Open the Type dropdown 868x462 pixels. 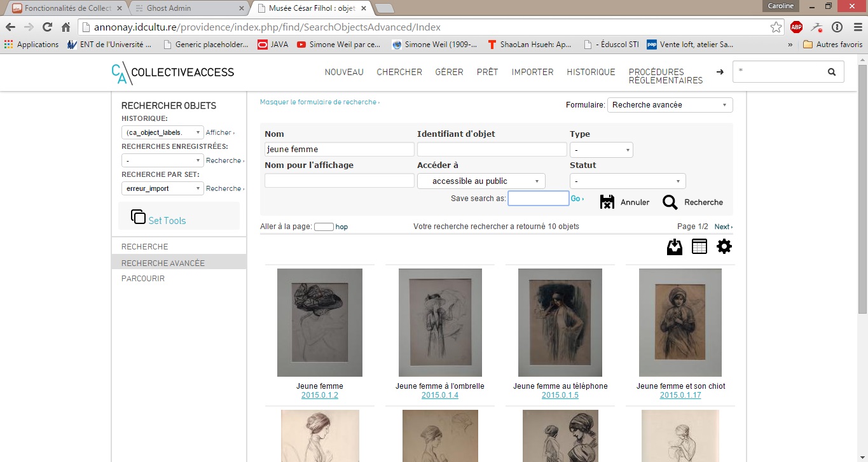click(602, 150)
